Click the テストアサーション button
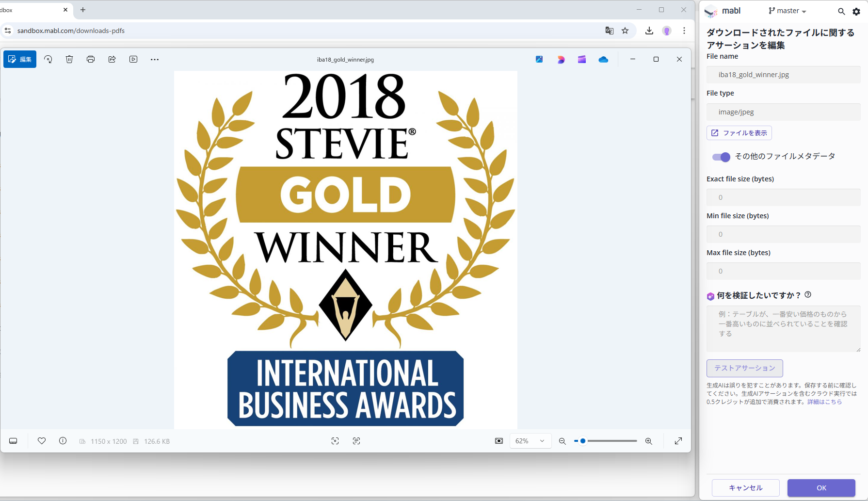This screenshot has width=868, height=501. (745, 368)
